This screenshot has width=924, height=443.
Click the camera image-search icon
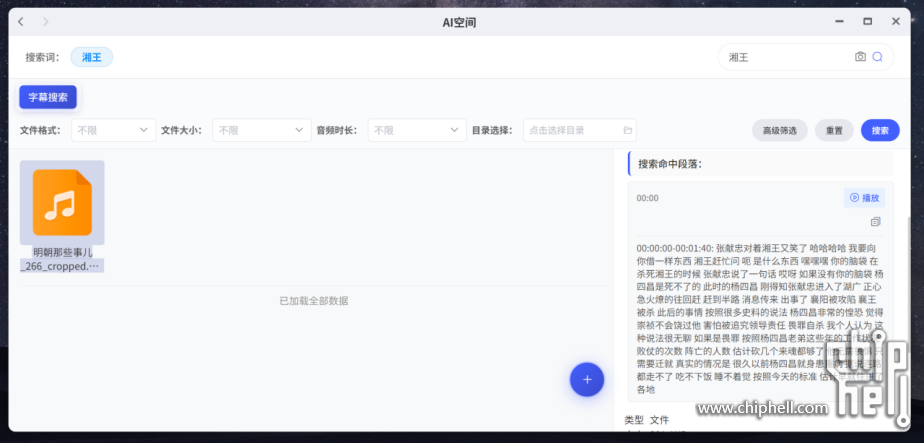pyautogui.click(x=860, y=57)
